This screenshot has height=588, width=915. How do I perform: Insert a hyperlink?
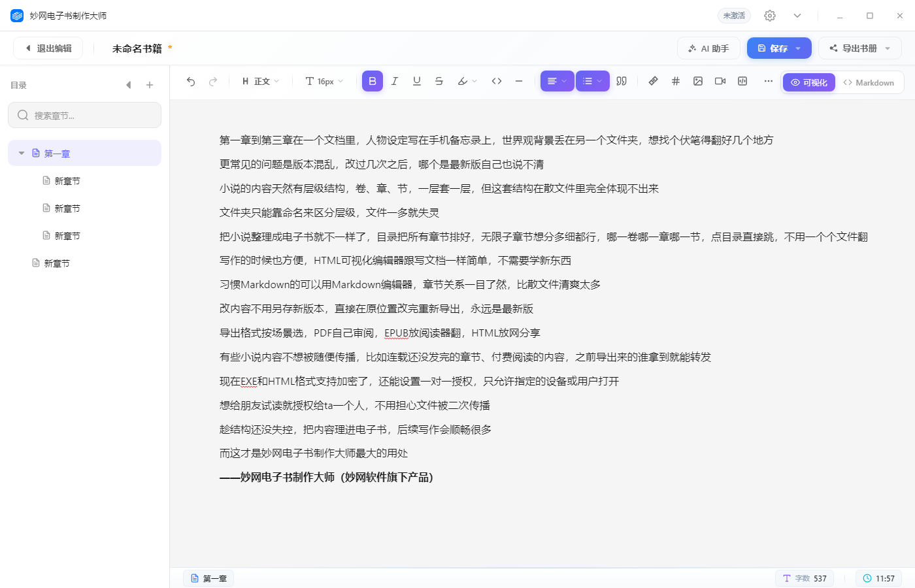coord(654,81)
